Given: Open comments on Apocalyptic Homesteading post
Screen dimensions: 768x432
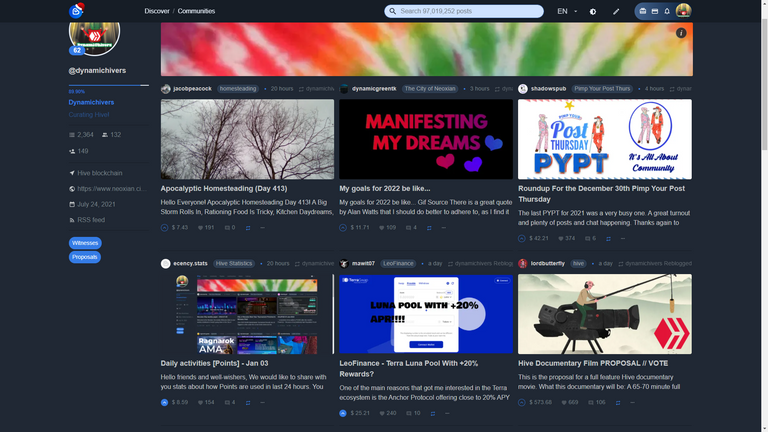Looking at the screenshot, I should pyautogui.click(x=230, y=228).
